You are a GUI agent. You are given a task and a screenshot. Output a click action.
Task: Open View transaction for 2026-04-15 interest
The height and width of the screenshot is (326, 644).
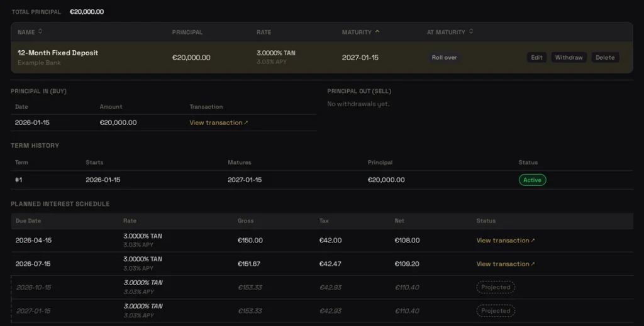click(505, 241)
